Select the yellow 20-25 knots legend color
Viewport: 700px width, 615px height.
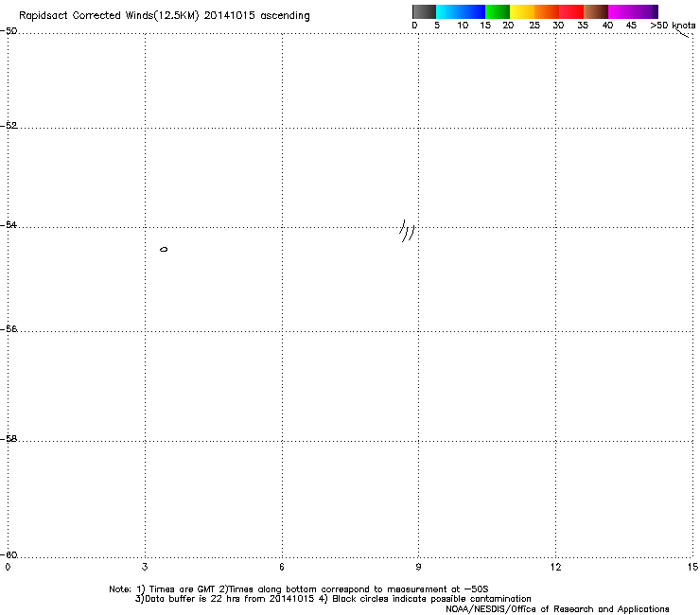click(522, 11)
